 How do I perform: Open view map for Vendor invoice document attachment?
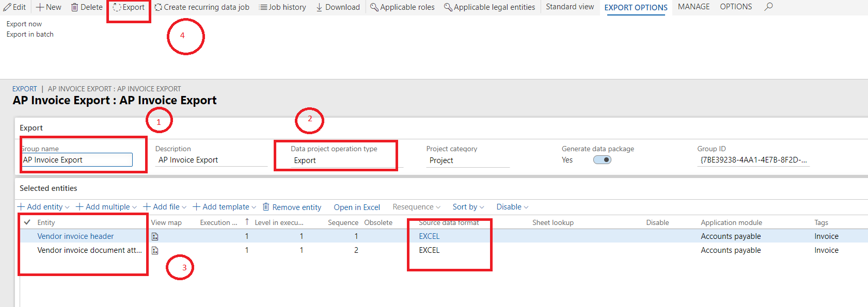click(155, 250)
